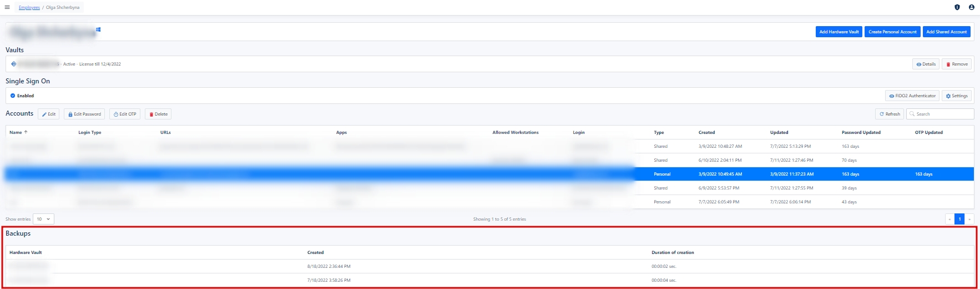The height and width of the screenshot is (289, 980).
Task: Sort accounts by Name column
Action: pos(16,132)
